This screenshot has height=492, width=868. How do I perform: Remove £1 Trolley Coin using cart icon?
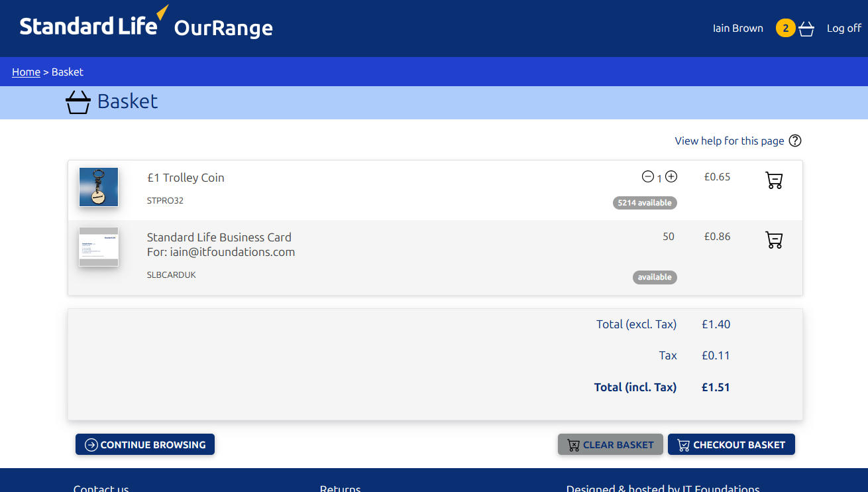(x=774, y=180)
